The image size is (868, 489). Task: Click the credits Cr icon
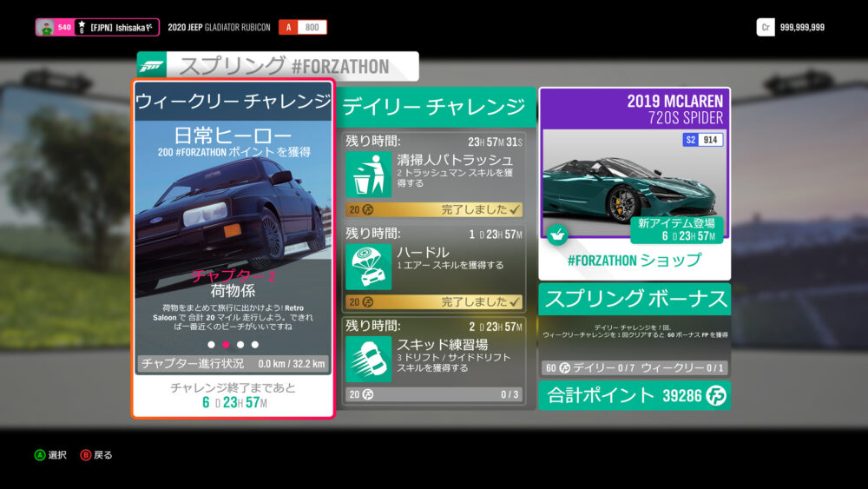pos(765,27)
